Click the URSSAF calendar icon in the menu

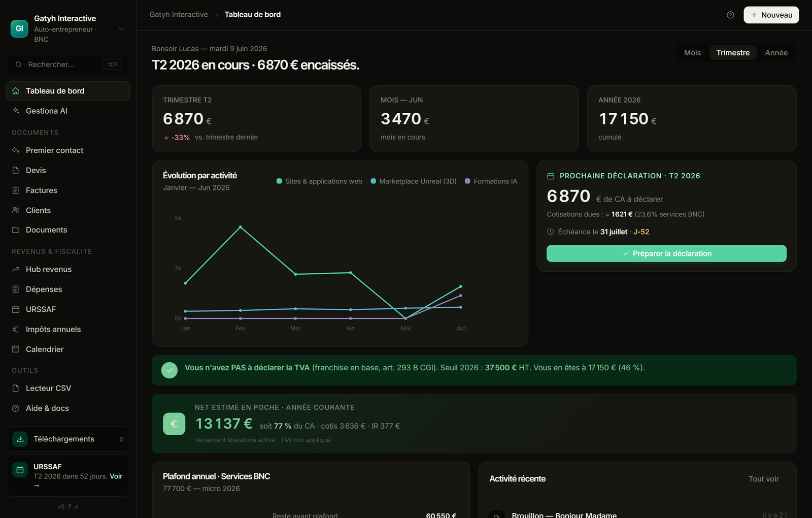[x=16, y=309]
